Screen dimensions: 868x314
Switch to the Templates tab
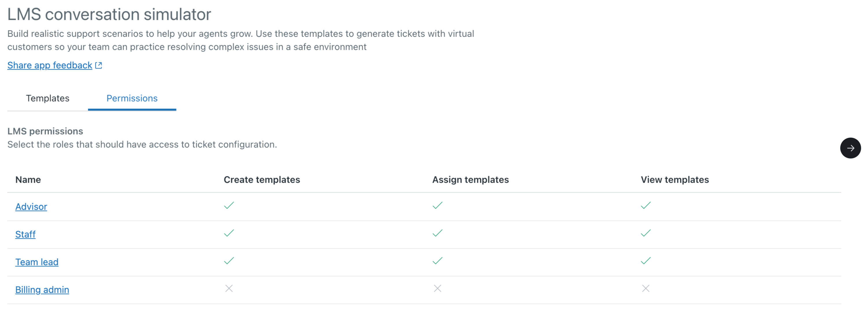47,98
